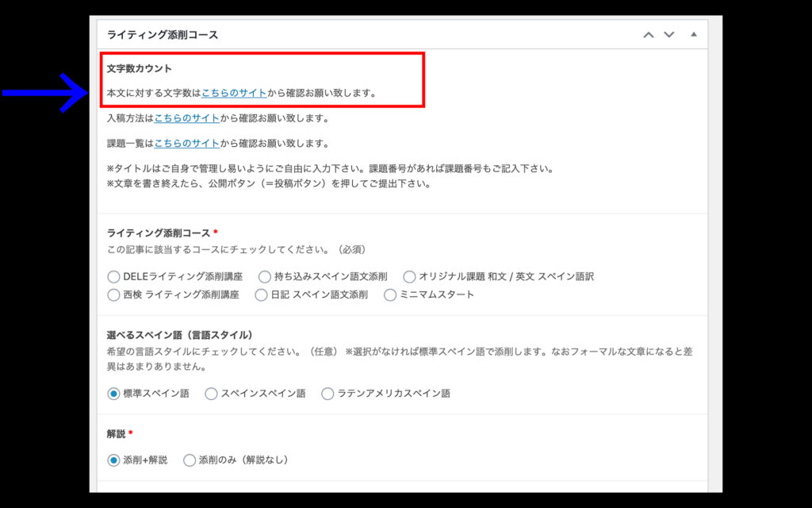Viewport: 812px width, 508px height.
Task: Select the 標準スペイン語 language style
Action: pyautogui.click(x=114, y=394)
